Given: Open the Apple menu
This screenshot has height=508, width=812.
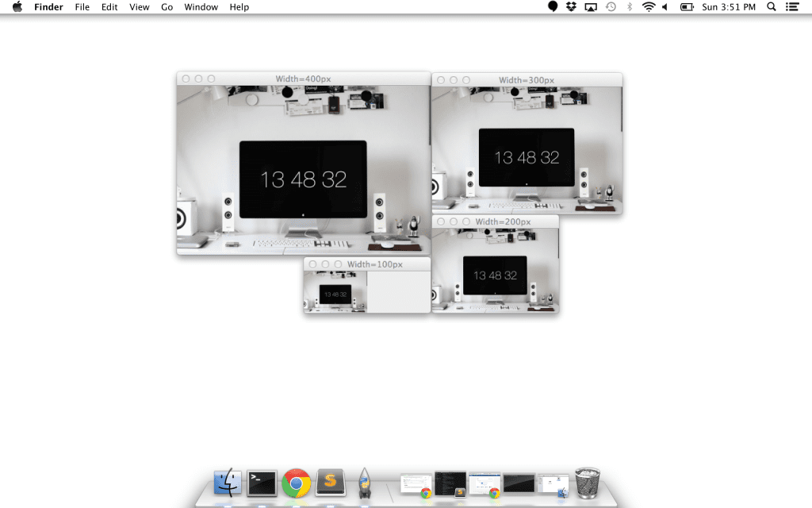Looking at the screenshot, I should 17,7.
